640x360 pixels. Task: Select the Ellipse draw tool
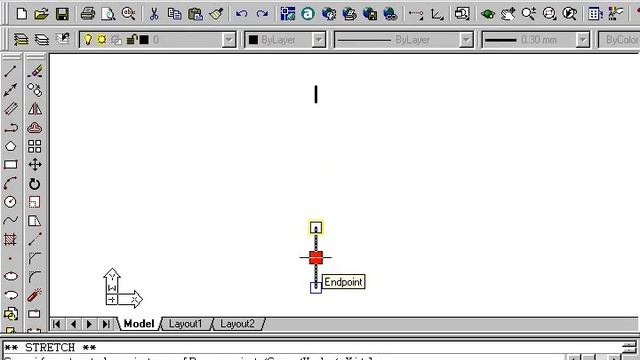11,276
